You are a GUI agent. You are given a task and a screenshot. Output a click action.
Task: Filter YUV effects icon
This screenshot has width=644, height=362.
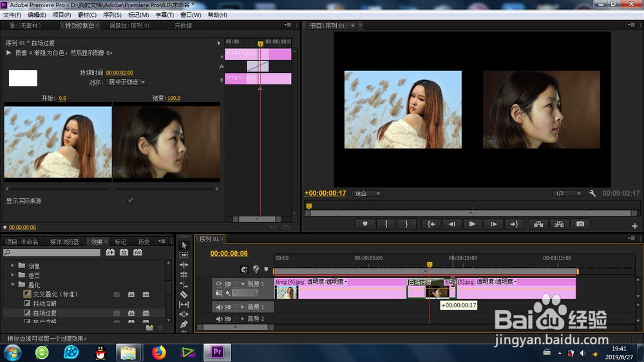point(138,252)
